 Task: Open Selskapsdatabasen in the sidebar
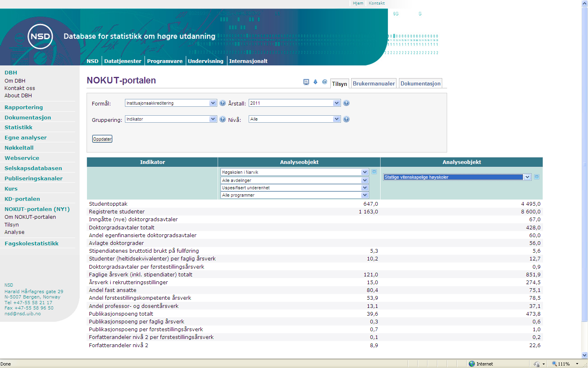pyautogui.click(x=33, y=168)
